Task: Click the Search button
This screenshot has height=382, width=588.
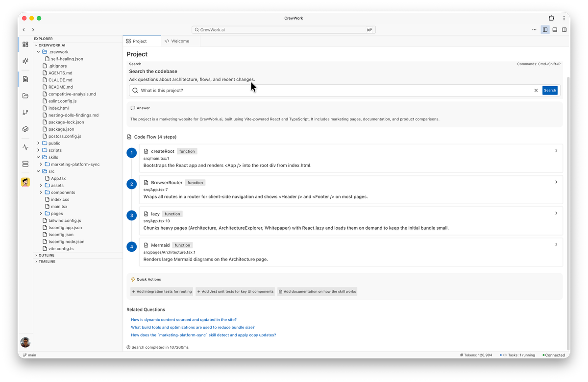Action: click(x=550, y=91)
